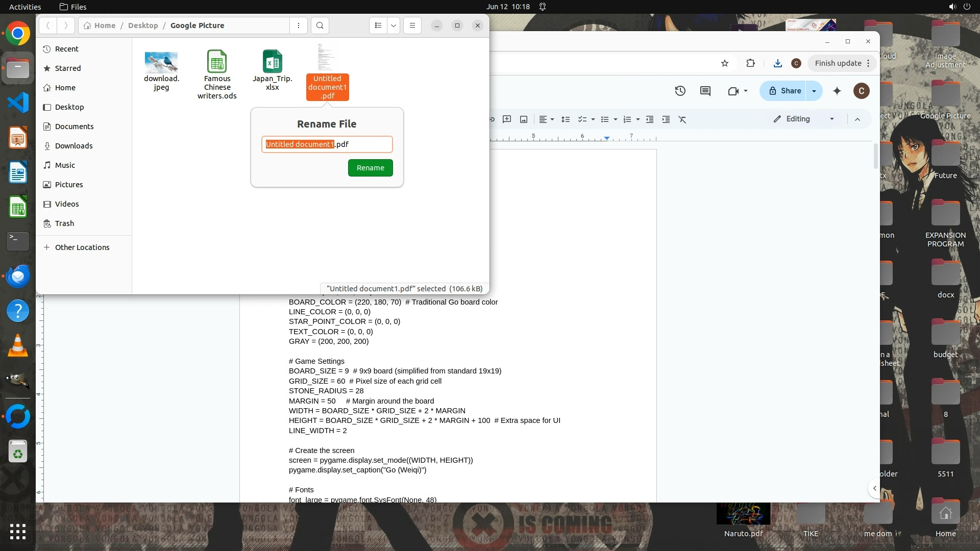Screen dimensions: 980x551
Task: Click the clear formatting icon
Action: [x=682, y=119]
